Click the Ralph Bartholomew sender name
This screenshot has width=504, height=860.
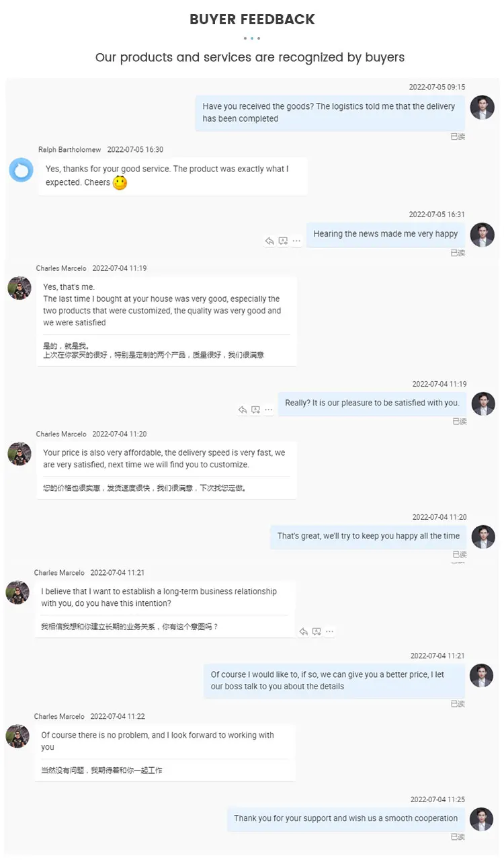70,150
